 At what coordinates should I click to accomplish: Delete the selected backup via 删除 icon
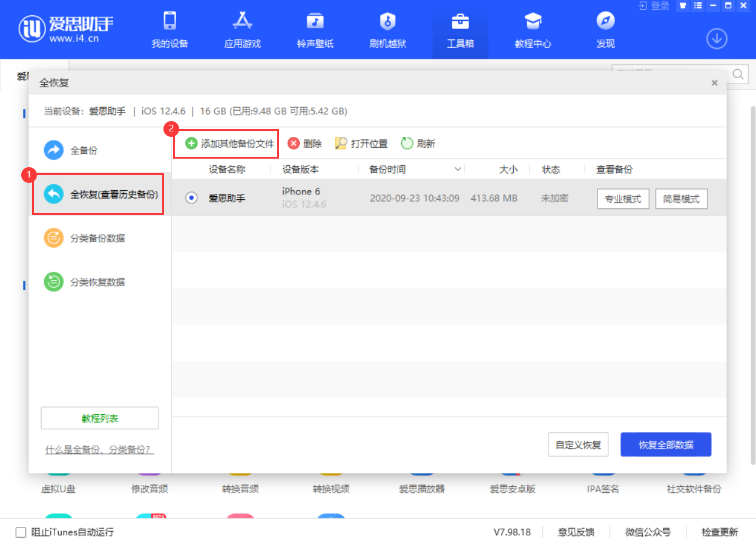pos(304,144)
